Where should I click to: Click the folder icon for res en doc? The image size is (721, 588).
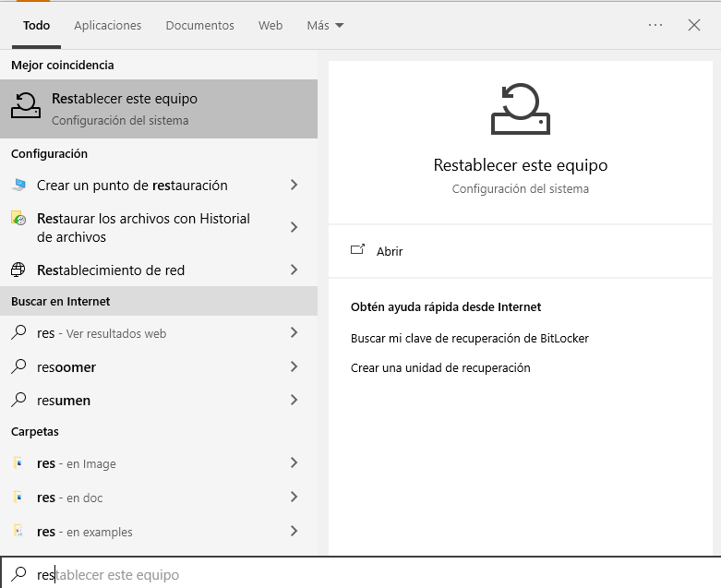tap(18, 497)
